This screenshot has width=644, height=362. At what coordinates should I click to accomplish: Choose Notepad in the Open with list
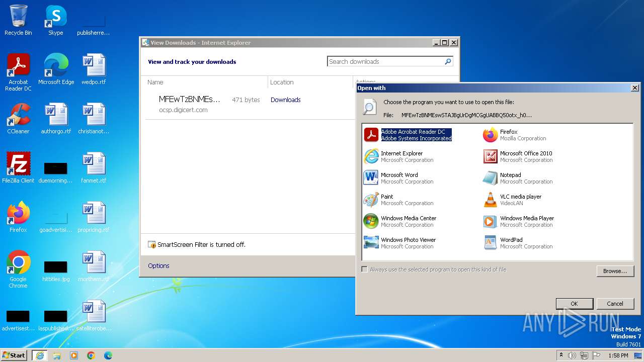[x=518, y=178]
